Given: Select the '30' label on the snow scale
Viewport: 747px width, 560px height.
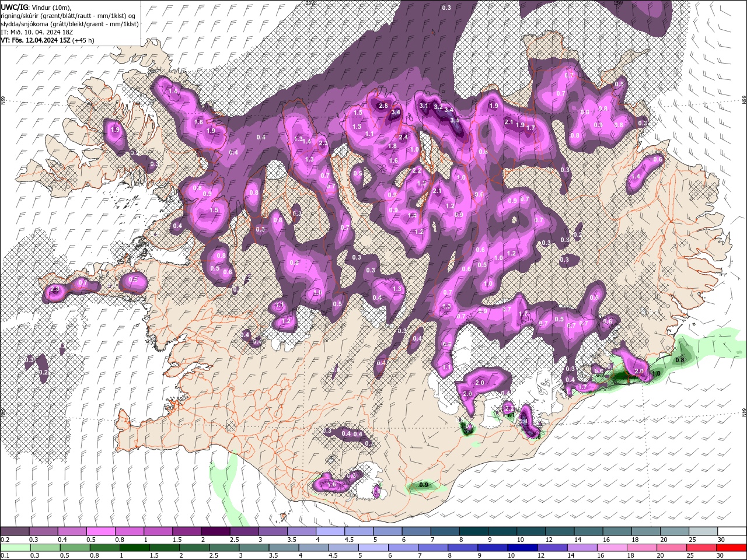Looking at the screenshot, I should 721,540.
